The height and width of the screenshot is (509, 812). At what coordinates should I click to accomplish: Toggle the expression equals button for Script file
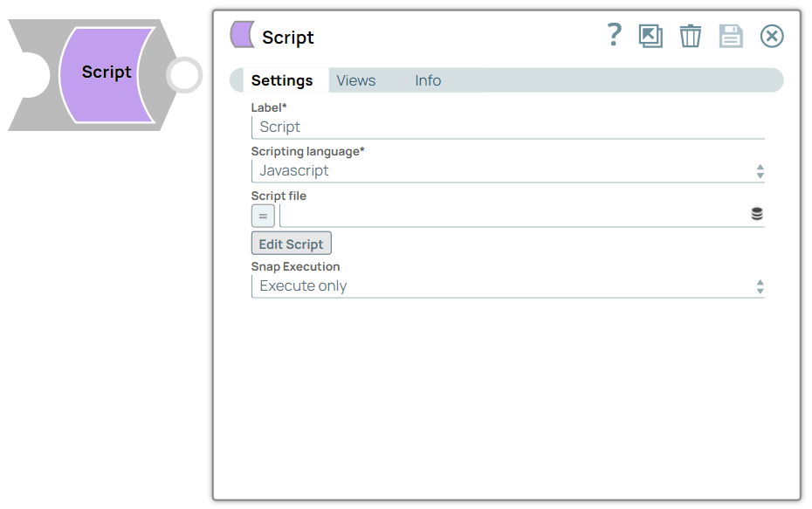pos(263,216)
